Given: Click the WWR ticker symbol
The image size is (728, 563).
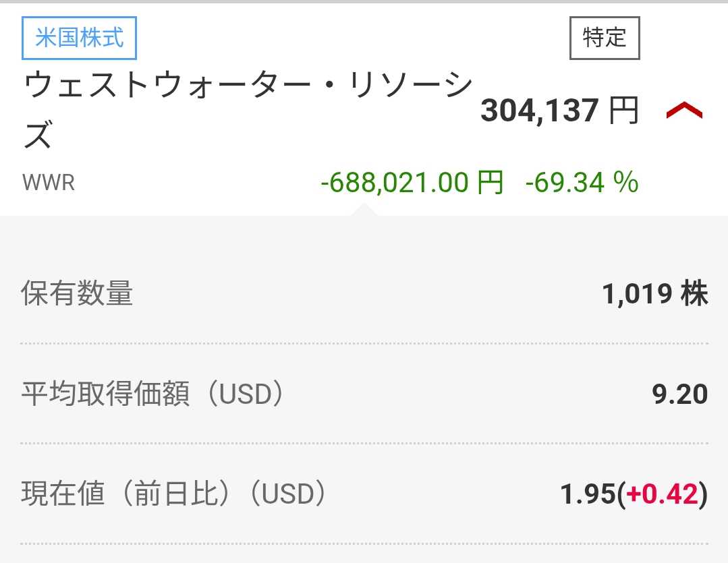Looking at the screenshot, I should pos(49,183).
